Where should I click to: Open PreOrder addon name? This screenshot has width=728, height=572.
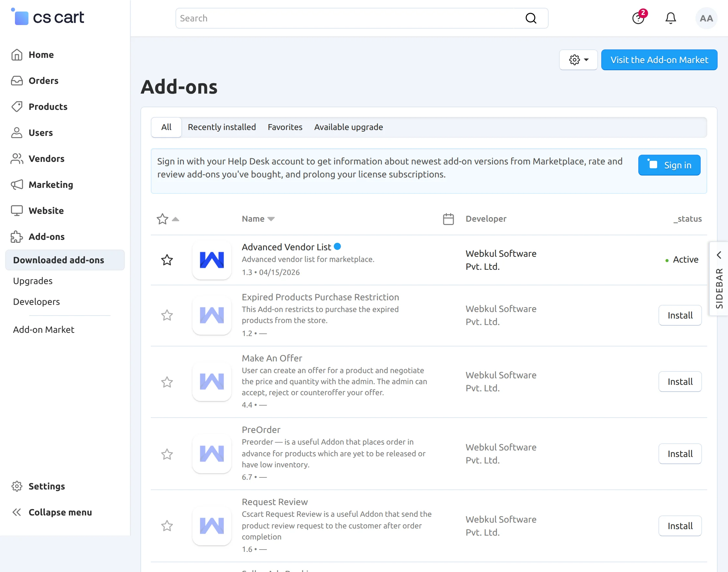[x=261, y=430]
